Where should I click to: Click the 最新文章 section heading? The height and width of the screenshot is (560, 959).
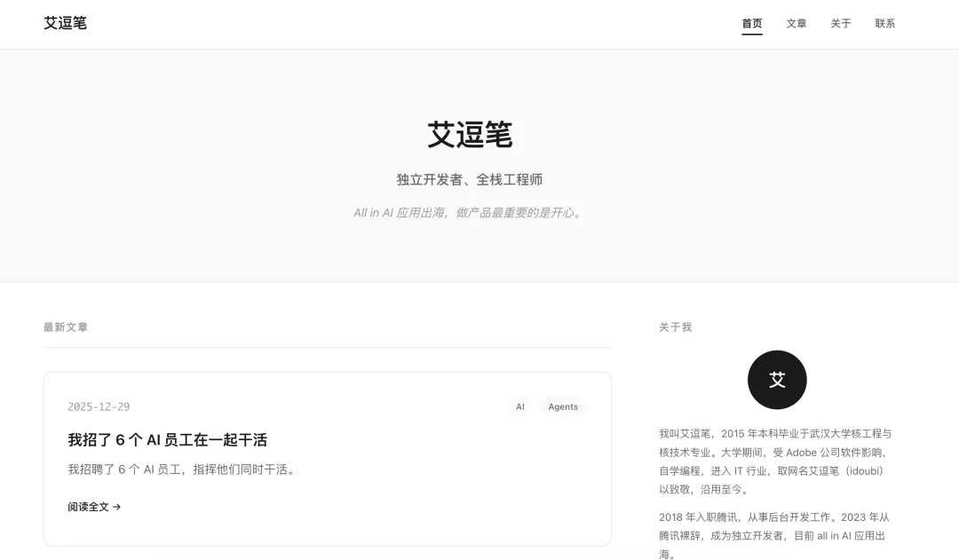[67, 327]
